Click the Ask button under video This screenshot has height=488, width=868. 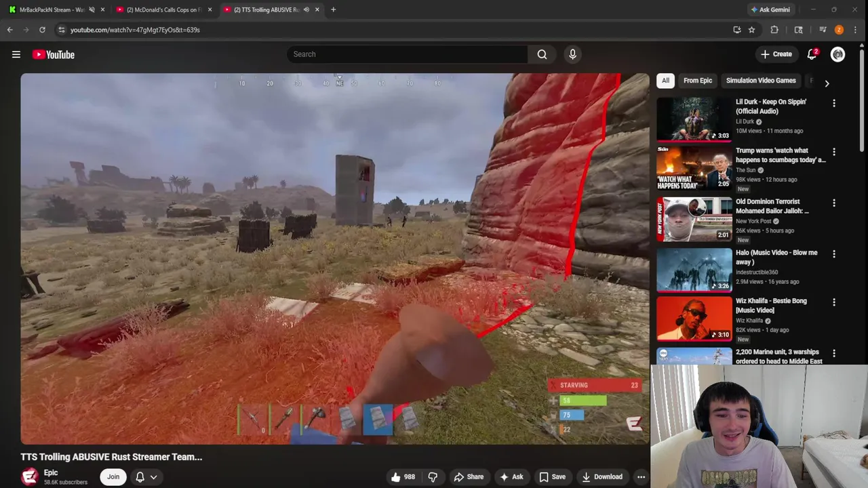511,477
